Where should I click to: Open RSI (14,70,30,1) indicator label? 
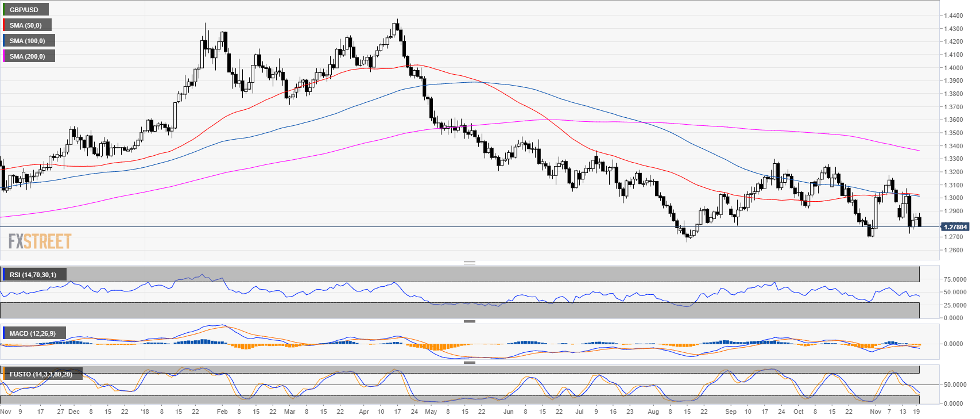click(x=33, y=275)
